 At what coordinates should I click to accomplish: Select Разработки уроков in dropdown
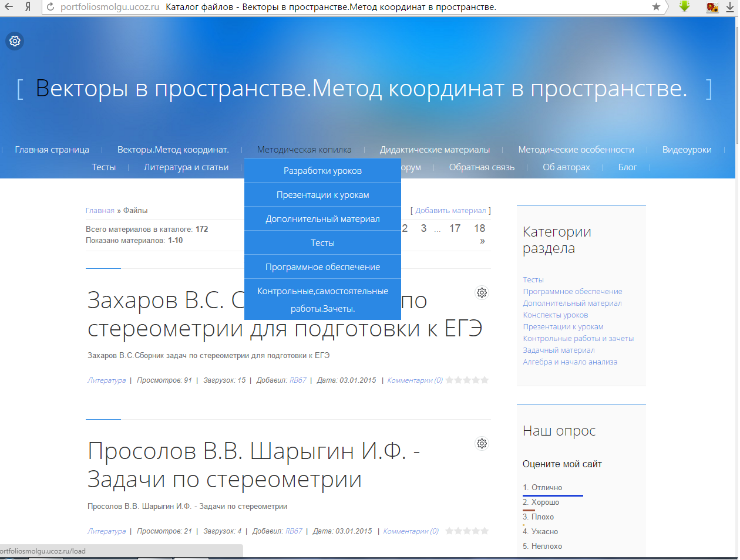click(x=322, y=171)
